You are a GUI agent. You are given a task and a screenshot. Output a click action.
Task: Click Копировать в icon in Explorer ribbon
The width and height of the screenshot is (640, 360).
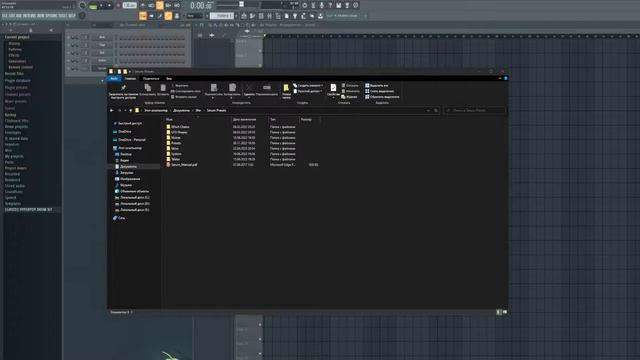(232, 88)
